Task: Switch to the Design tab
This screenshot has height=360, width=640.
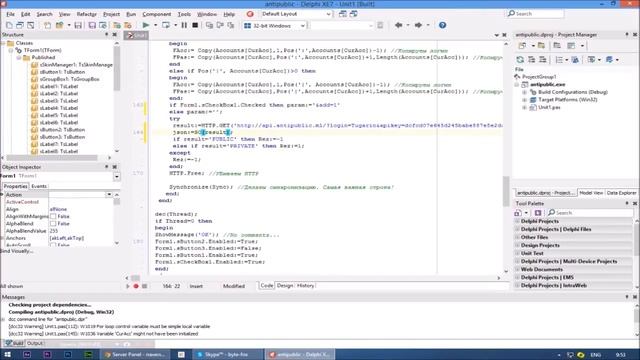Action: [x=285, y=286]
